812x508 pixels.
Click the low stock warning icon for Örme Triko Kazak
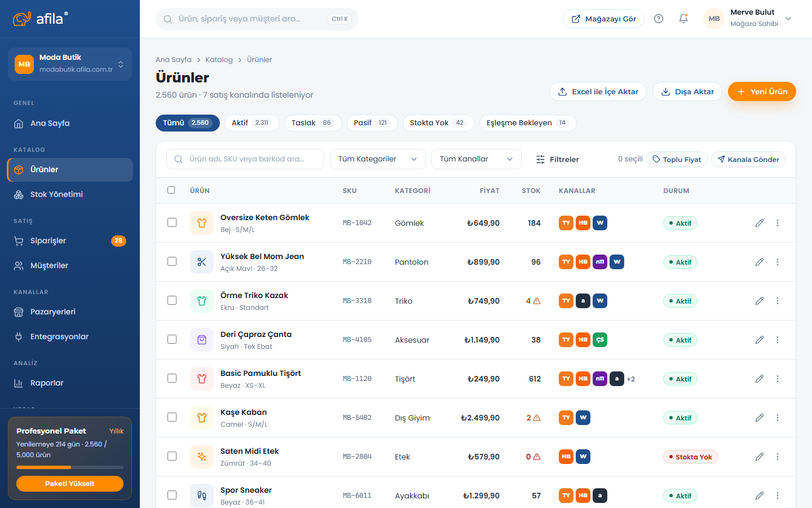(x=537, y=301)
